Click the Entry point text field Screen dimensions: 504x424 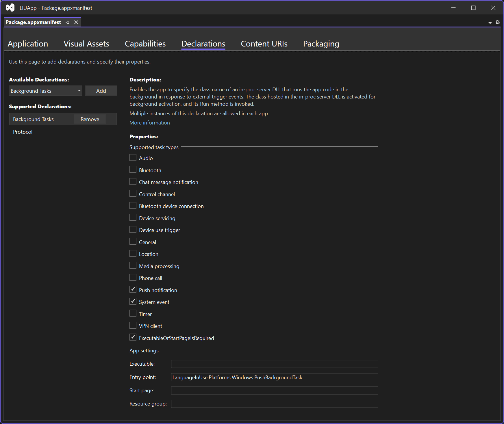[275, 377]
